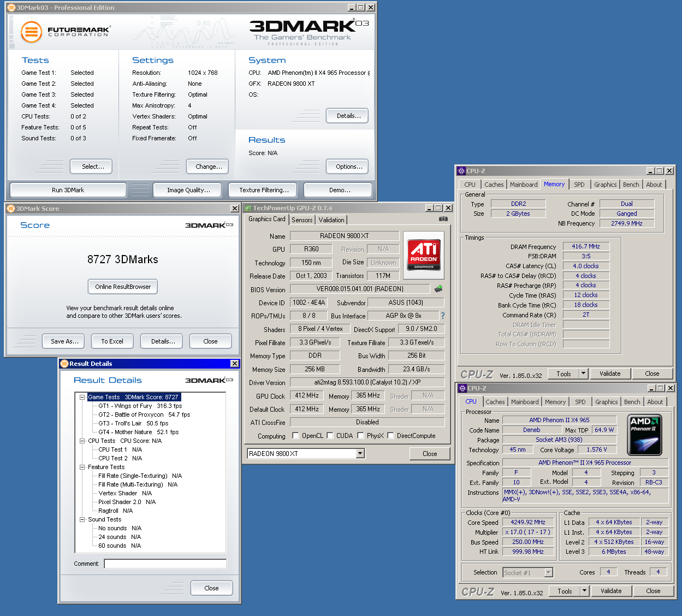Click the Driver Version field in GPU-Z

pos(367,382)
